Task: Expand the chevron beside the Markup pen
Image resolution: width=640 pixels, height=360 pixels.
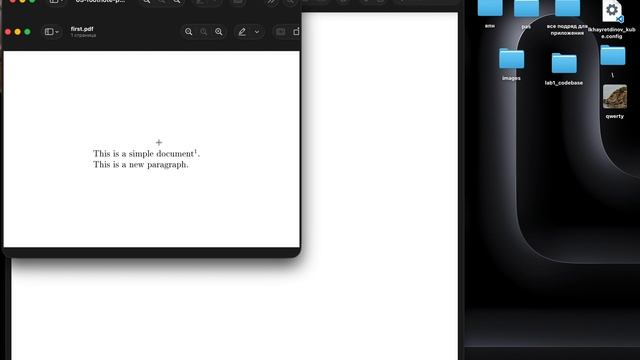Action: click(257, 32)
